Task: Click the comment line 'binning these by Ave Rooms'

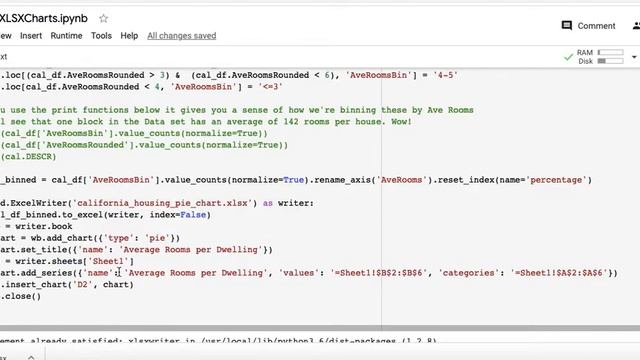Action: point(237,110)
